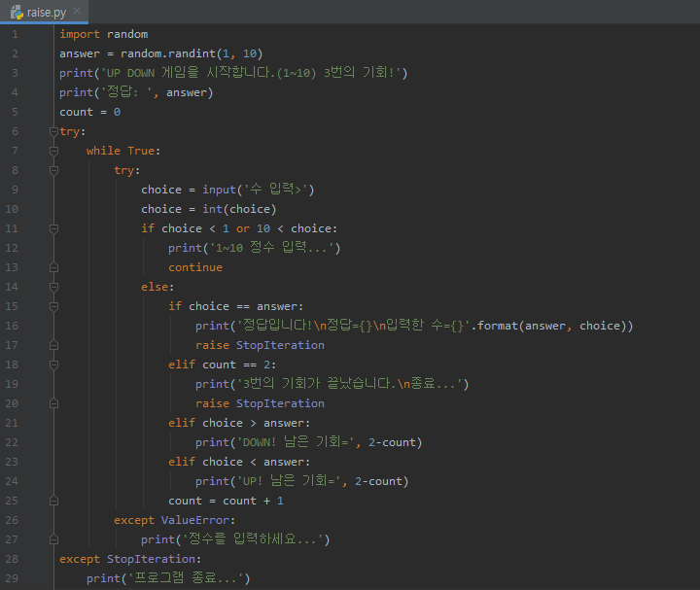Collapse the outer try block at line 6
Viewport: 700px width, 590px height.
point(53,131)
